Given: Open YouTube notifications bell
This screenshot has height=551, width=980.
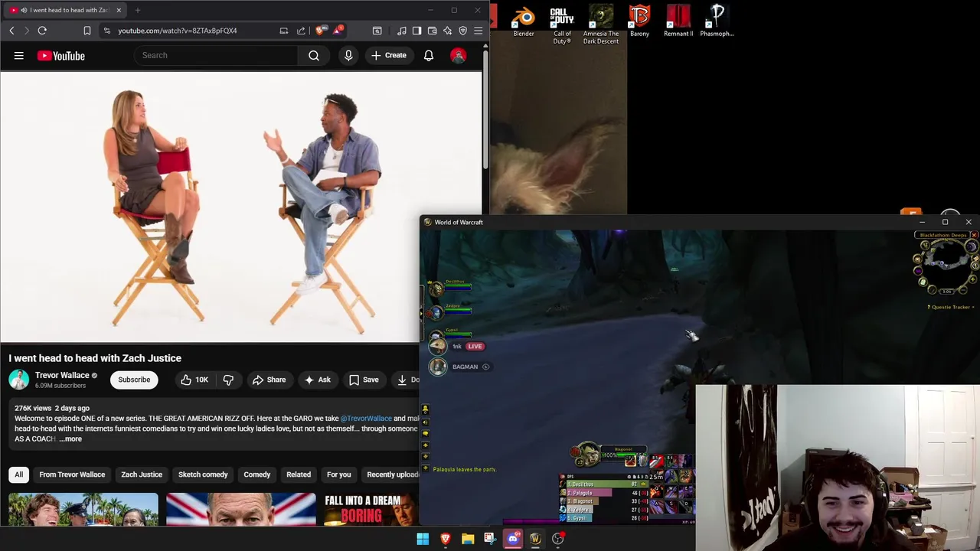Looking at the screenshot, I should point(429,55).
